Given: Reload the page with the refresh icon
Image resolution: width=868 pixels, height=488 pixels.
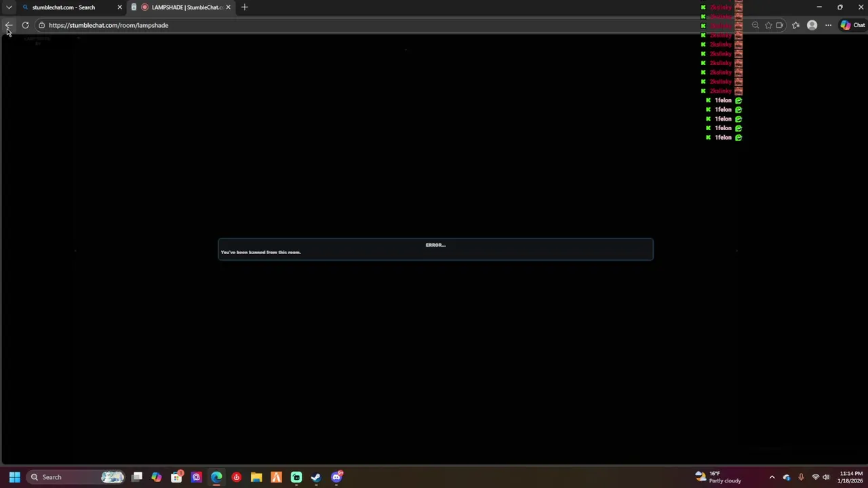Looking at the screenshot, I should point(25,25).
